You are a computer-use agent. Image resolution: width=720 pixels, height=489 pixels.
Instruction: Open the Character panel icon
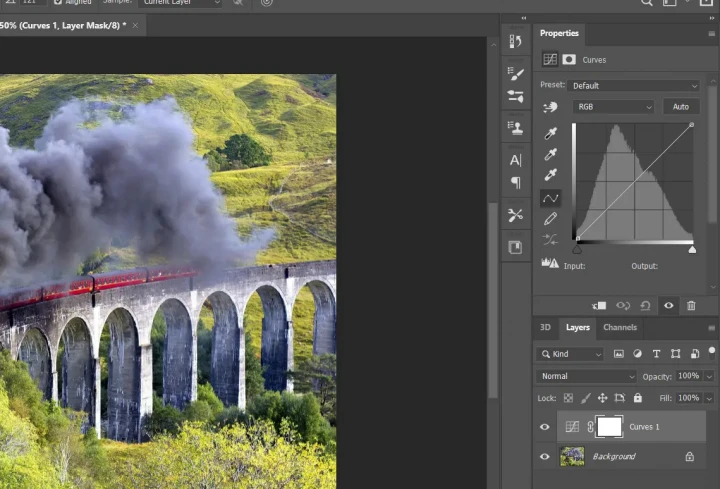[x=515, y=160]
